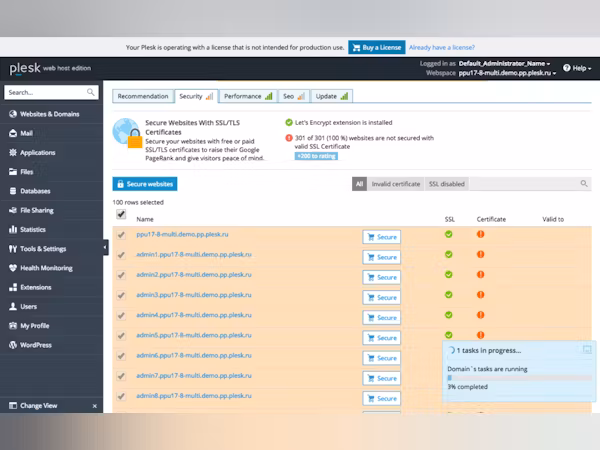Open the Webspace selector dropdown

click(507, 73)
